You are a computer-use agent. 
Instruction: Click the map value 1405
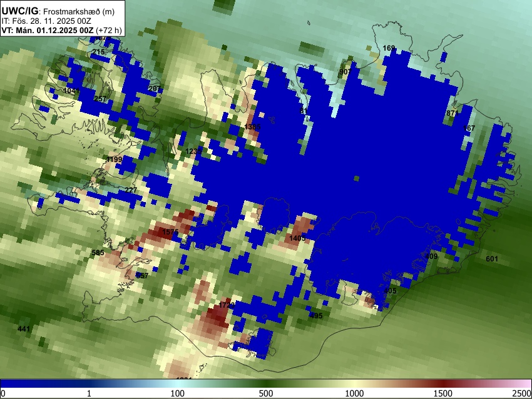point(297,238)
